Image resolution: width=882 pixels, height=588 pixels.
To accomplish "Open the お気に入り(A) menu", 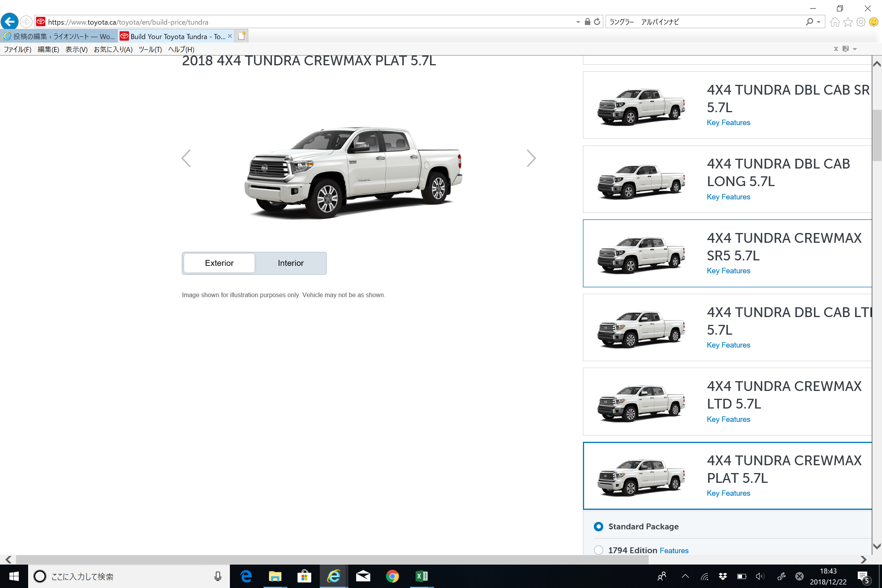I will tap(113, 49).
